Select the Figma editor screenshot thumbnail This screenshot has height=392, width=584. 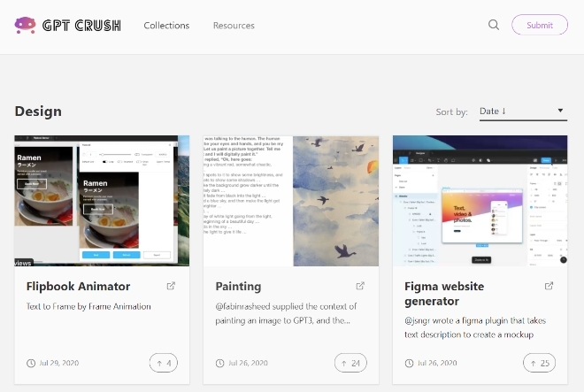480,201
